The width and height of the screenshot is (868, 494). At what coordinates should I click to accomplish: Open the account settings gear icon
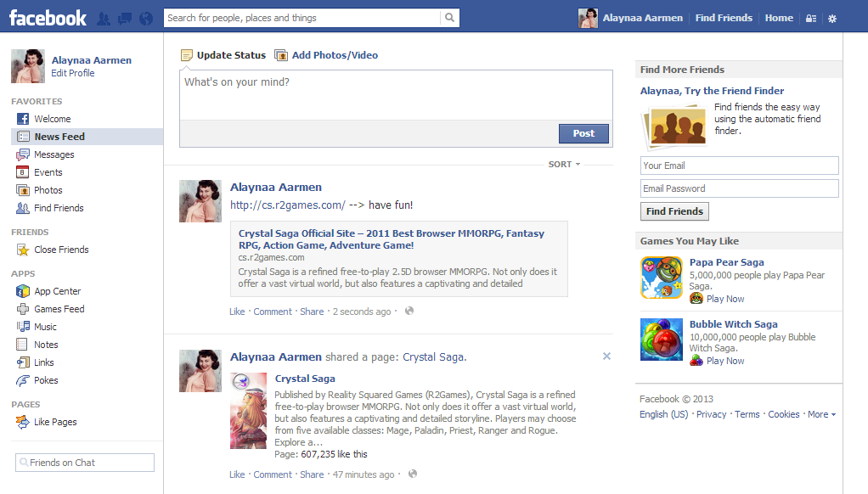[x=832, y=19]
